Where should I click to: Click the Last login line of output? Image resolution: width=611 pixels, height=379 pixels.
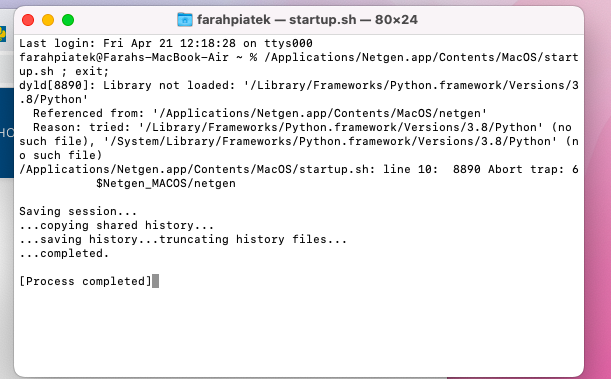point(166,43)
